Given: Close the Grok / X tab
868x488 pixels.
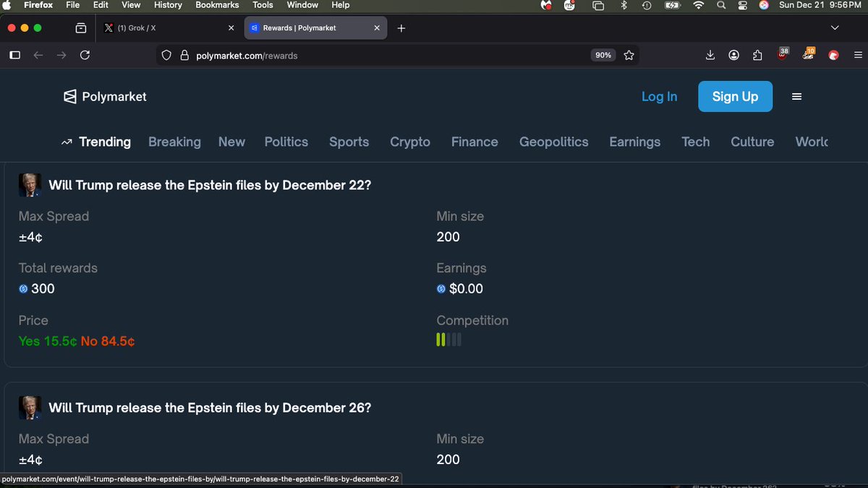Looking at the screenshot, I should pyautogui.click(x=231, y=28).
